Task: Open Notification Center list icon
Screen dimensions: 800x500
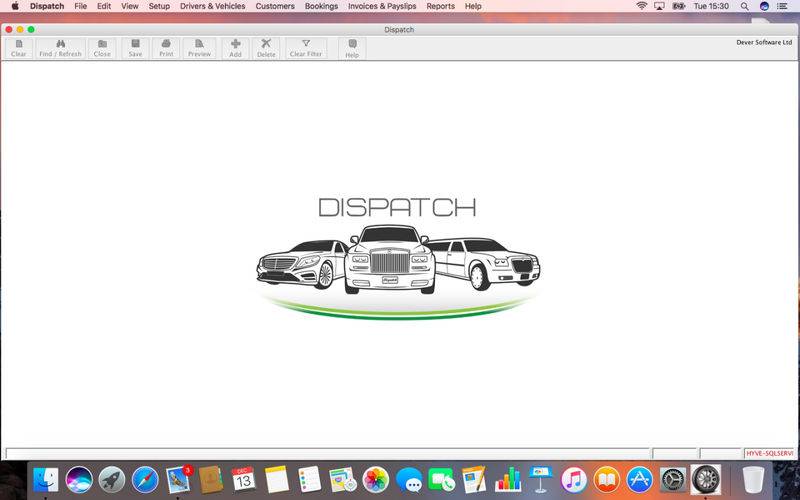Action: click(x=782, y=6)
